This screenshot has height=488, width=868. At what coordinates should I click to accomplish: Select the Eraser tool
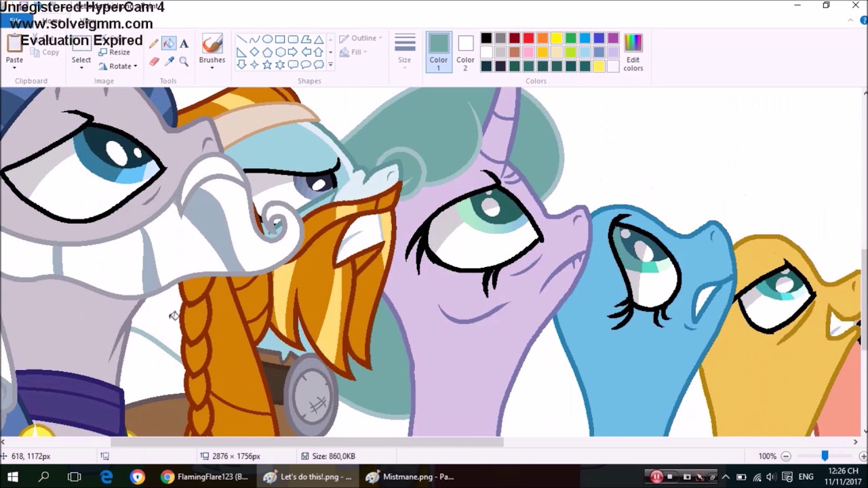click(154, 62)
